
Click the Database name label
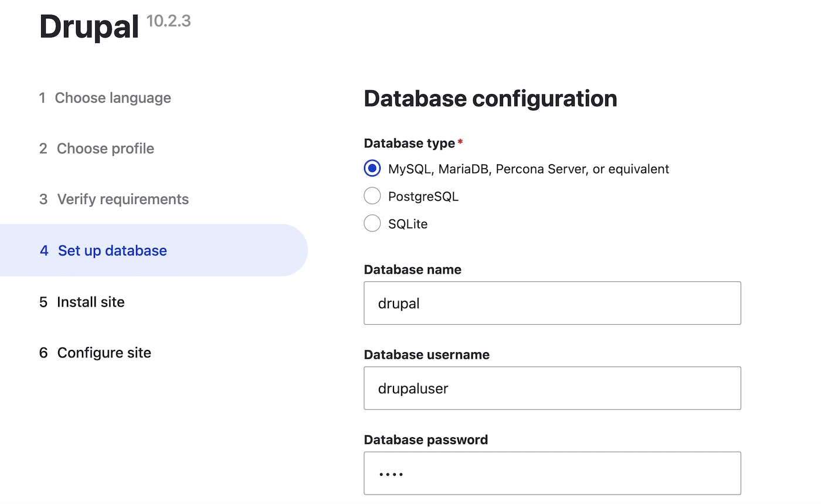coord(412,270)
